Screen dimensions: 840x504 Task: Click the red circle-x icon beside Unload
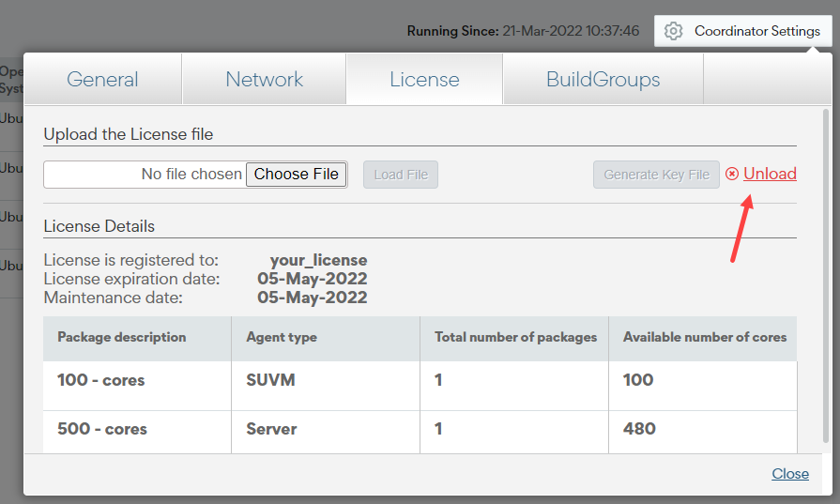(732, 174)
